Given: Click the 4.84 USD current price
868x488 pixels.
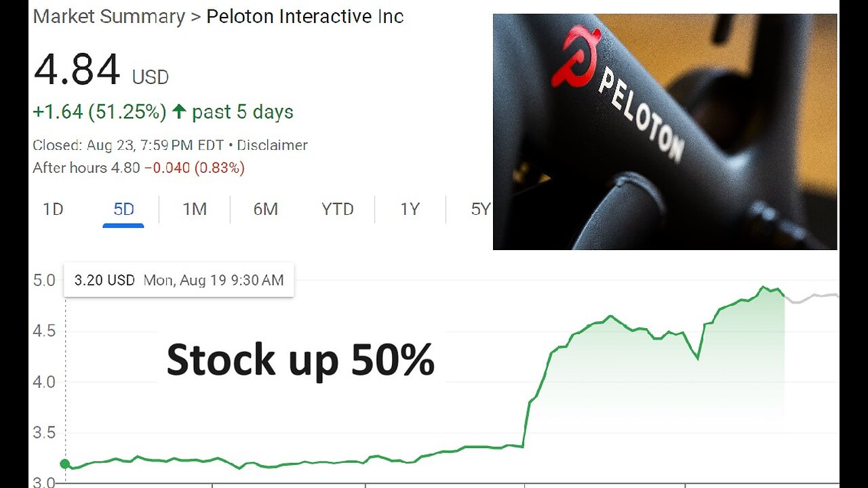Looking at the screenshot, I should [x=100, y=70].
